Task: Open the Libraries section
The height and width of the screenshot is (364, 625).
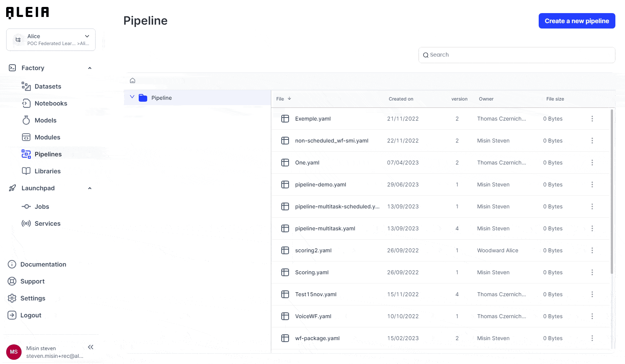Action: pyautogui.click(x=48, y=171)
